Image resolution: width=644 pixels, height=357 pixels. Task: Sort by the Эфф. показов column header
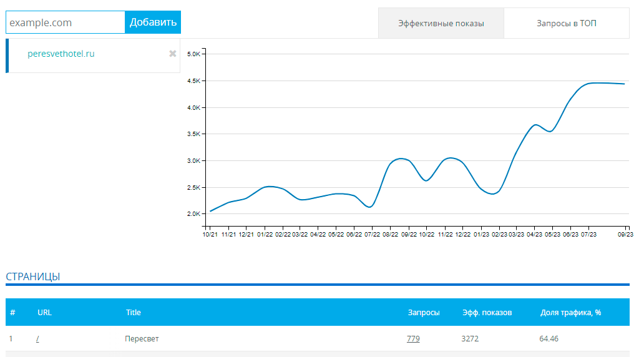click(487, 313)
